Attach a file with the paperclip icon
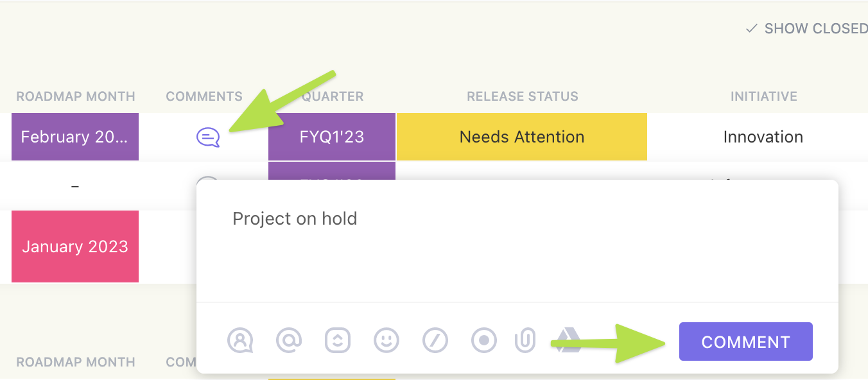868x380 pixels. (x=525, y=341)
